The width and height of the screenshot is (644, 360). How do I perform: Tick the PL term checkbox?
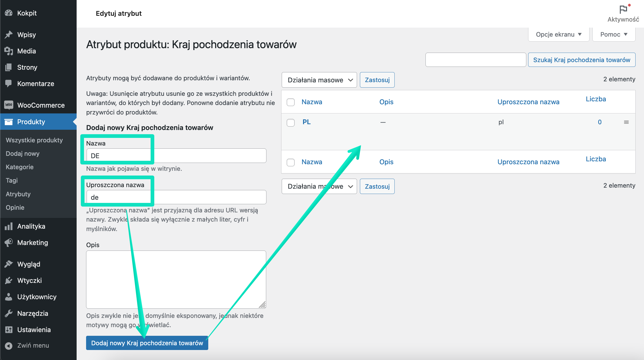(291, 123)
